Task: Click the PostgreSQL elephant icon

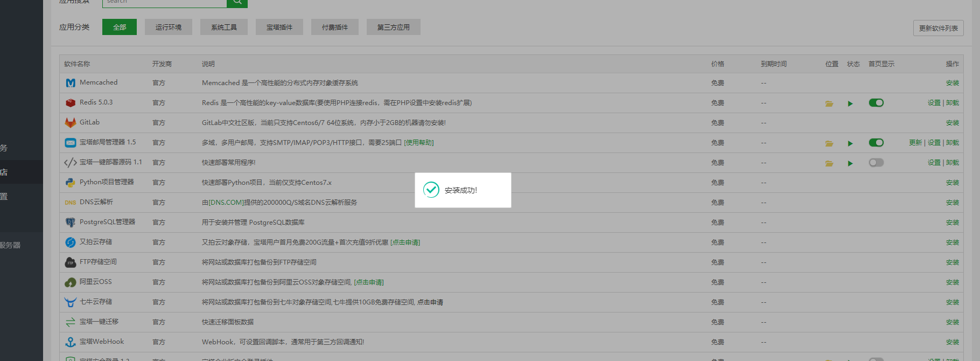Action: tap(71, 223)
